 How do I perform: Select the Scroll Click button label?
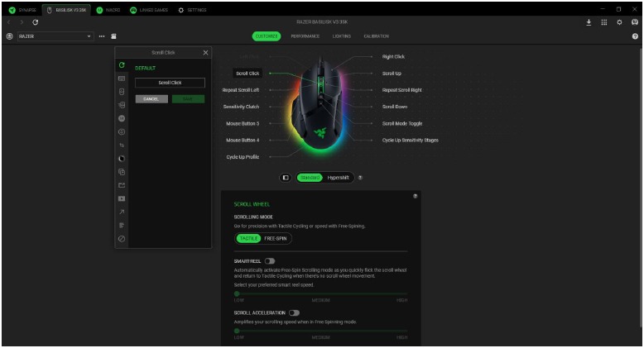pyautogui.click(x=248, y=74)
